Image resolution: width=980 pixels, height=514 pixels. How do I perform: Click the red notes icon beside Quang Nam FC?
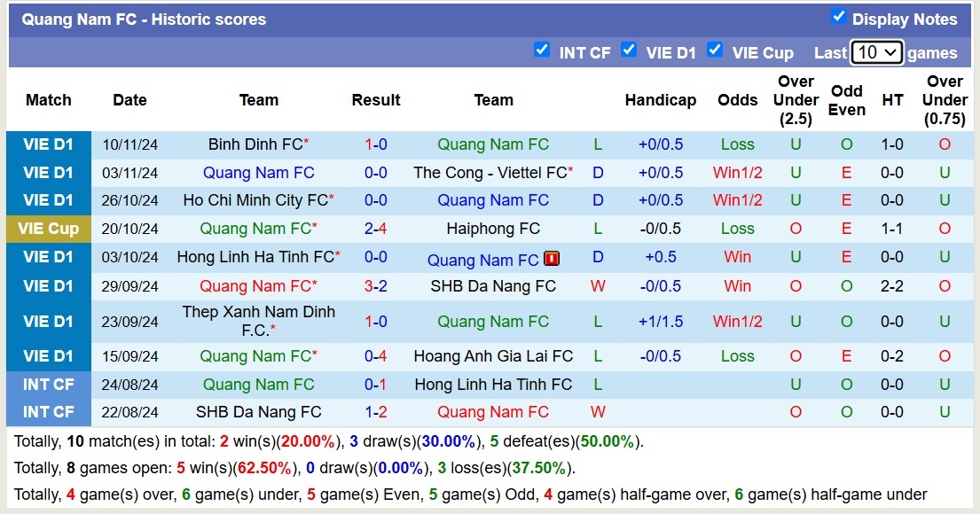point(549,260)
